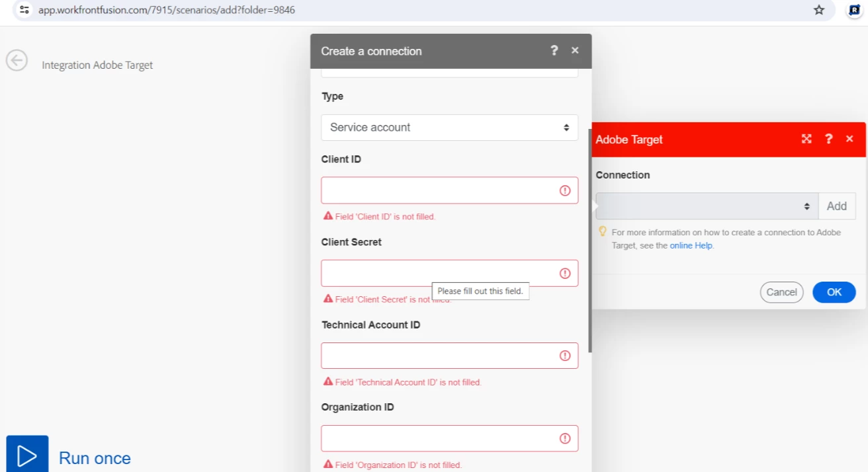Close the Adobe Target panel
Screen dimensions: 868x472
pos(849,139)
